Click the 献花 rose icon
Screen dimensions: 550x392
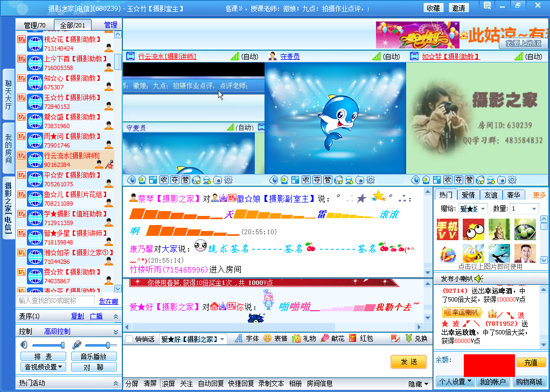point(325,339)
